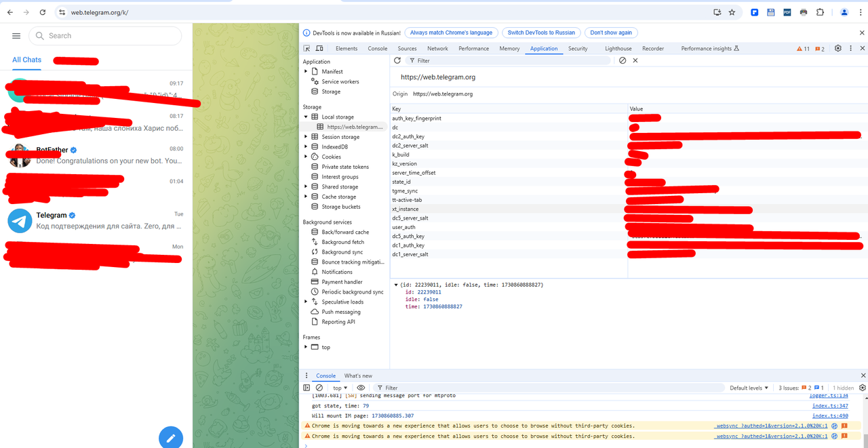Switch to the Network tab in DevTools
This screenshot has width=868, height=448.
click(x=437, y=48)
